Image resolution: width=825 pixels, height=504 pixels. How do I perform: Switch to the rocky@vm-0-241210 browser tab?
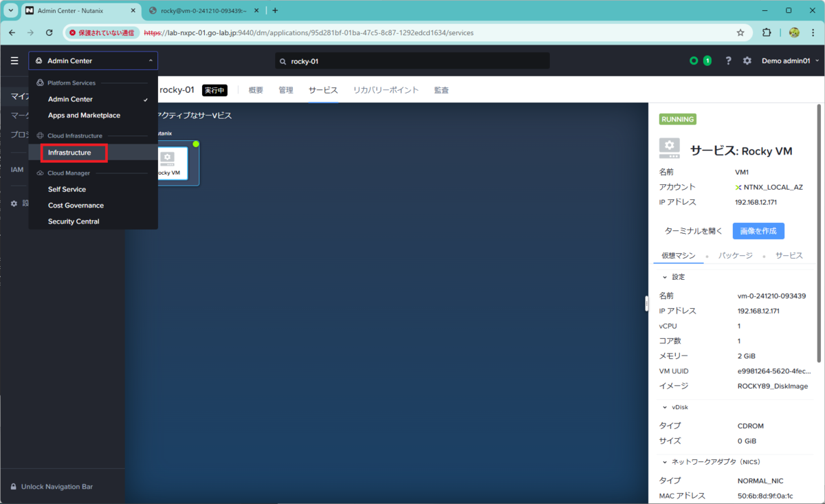pos(203,10)
